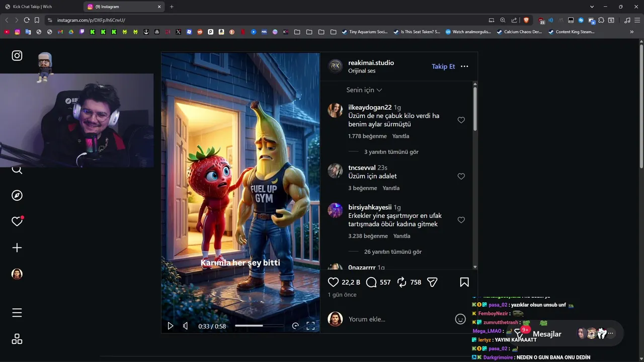Switch to the 'Kick Chat Takip' browser tab
644x362 pixels.
(x=40, y=7)
